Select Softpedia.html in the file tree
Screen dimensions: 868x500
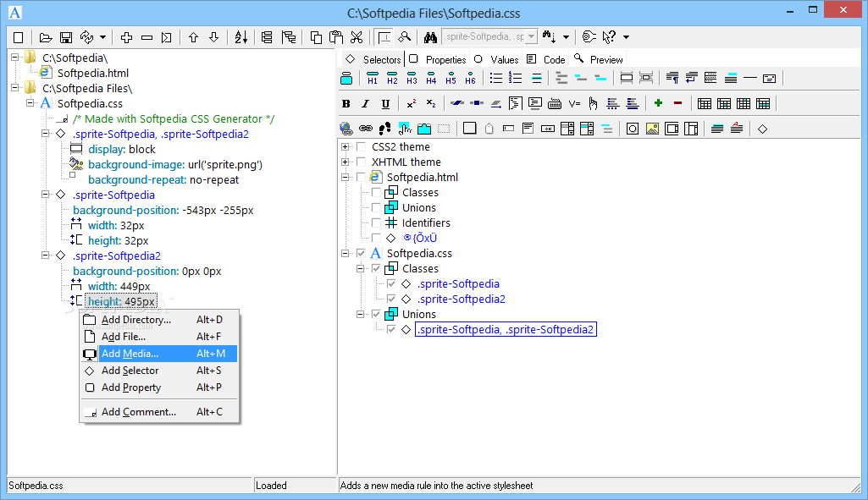pyautogui.click(x=92, y=73)
